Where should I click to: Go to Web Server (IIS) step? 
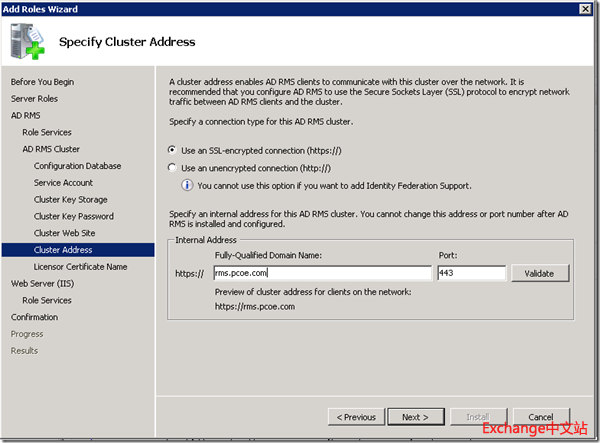click(42, 284)
